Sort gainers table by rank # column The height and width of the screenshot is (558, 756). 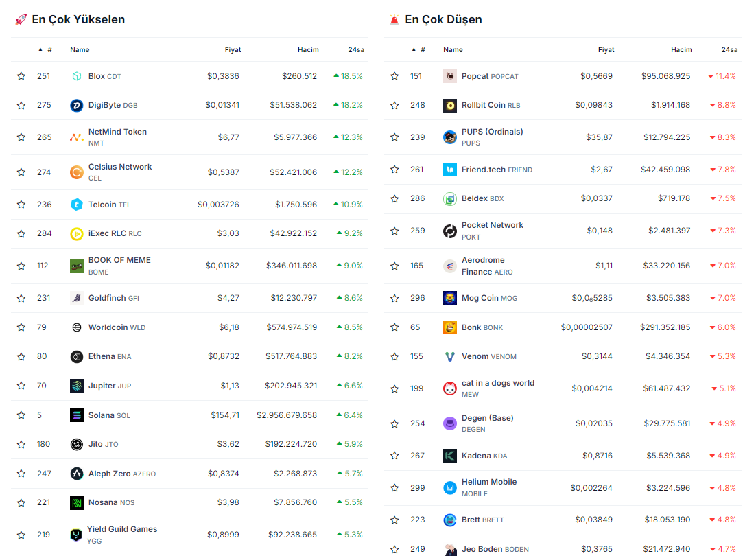tap(49, 50)
